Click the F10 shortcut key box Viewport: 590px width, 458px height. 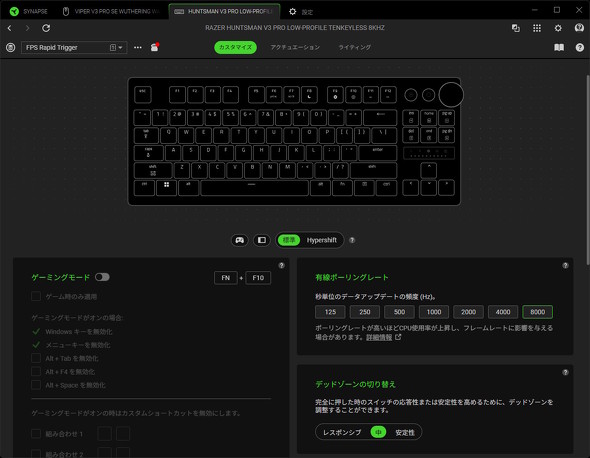point(258,278)
